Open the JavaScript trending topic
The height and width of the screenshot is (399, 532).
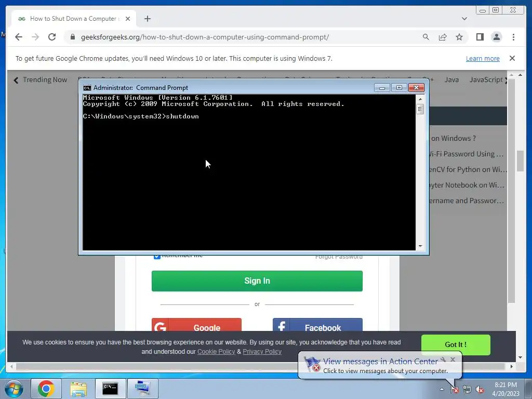[486, 79]
